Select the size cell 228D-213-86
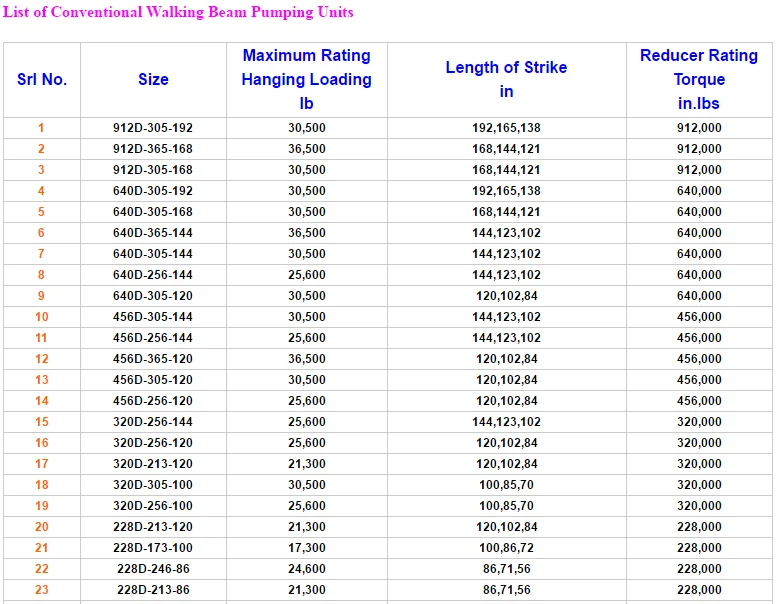Viewport: 776px width, 604px height. 153,590
